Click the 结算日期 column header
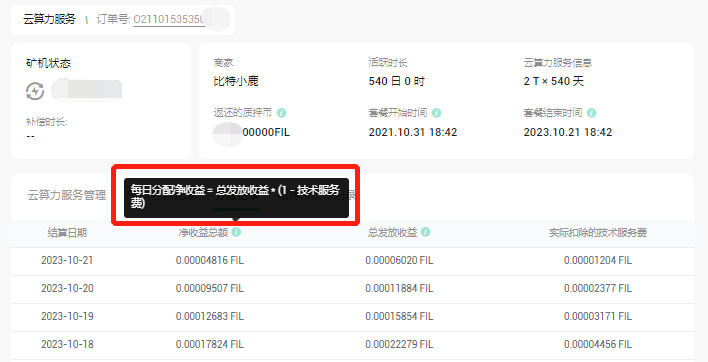This screenshot has height=362, width=708. coord(67,232)
